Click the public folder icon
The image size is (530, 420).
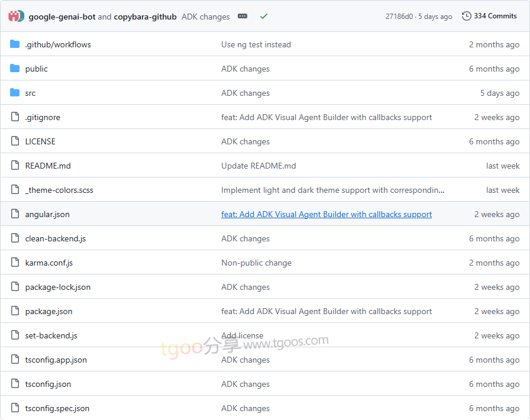(x=15, y=69)
